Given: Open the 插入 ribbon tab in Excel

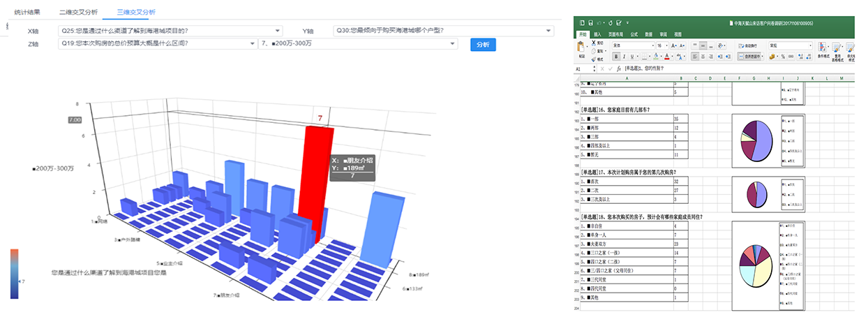Looking at the screenshot, I should (x=598, y=34).
